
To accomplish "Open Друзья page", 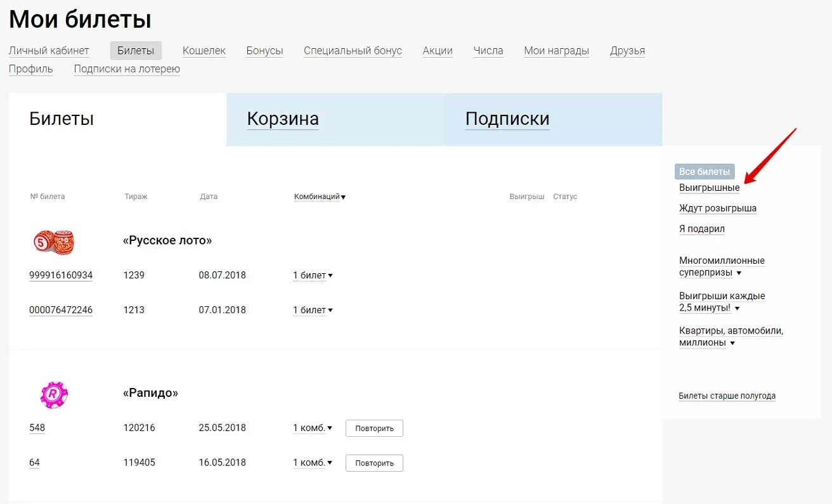I will [x=628, y=51].
